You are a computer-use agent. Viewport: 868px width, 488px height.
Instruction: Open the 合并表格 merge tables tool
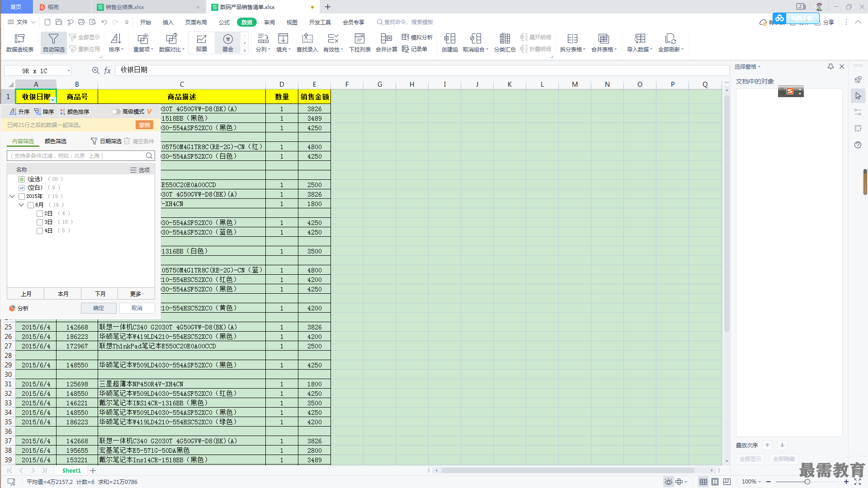click(x=604, y=43)
